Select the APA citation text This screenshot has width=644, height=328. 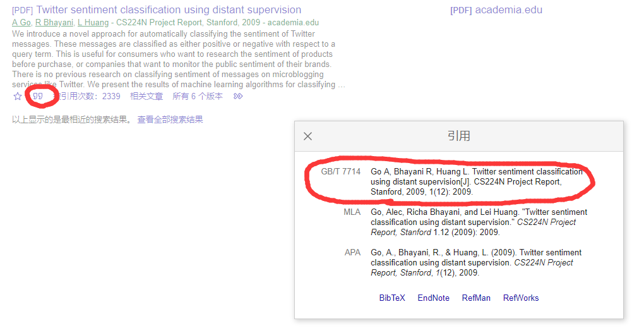(x=476, y=263)
